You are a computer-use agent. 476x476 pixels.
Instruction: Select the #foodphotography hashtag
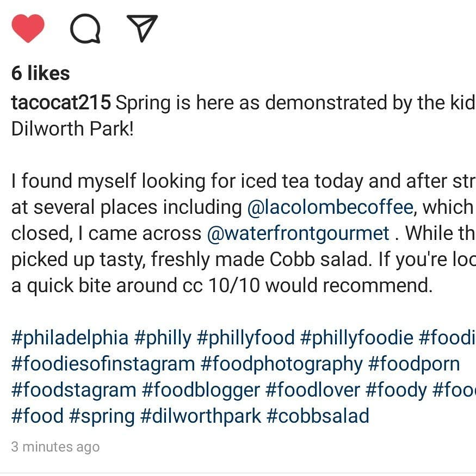[x=281, y=364]
